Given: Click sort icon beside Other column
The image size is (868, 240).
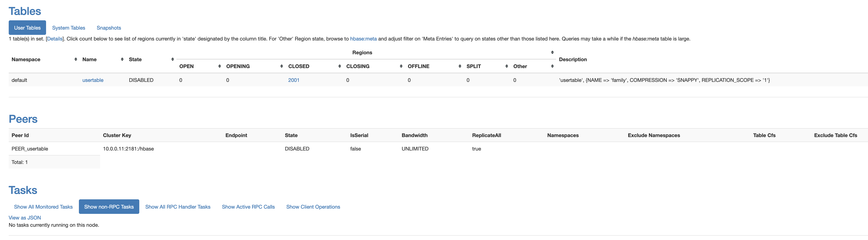Looking at the screenshot, I should click(552, 66).
